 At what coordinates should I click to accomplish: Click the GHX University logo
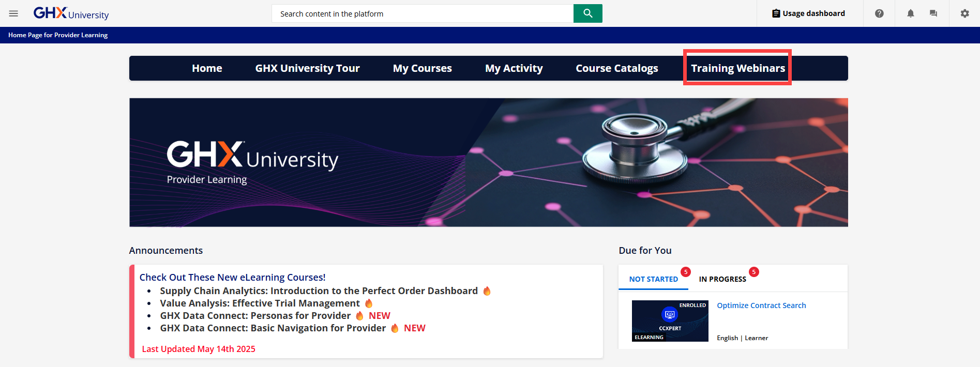[71, 13]
